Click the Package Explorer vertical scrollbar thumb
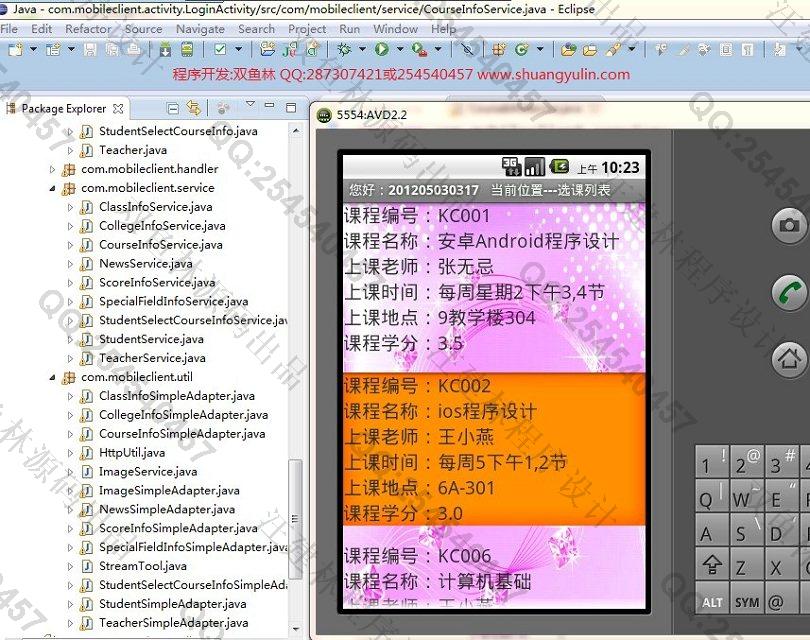The height and width of the screenshot is (640, 810). (x=295, y=519)
